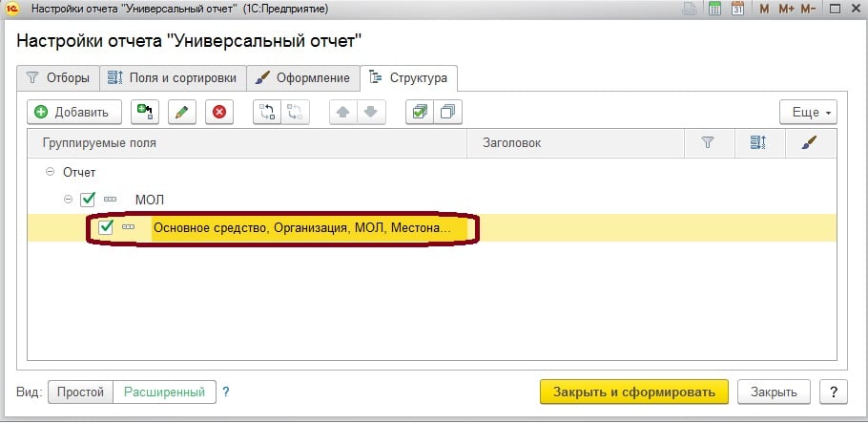This screenshot has width=868, height=424.
Task: Collapse the МОЛ tree node
Action: tap(68, 200)
